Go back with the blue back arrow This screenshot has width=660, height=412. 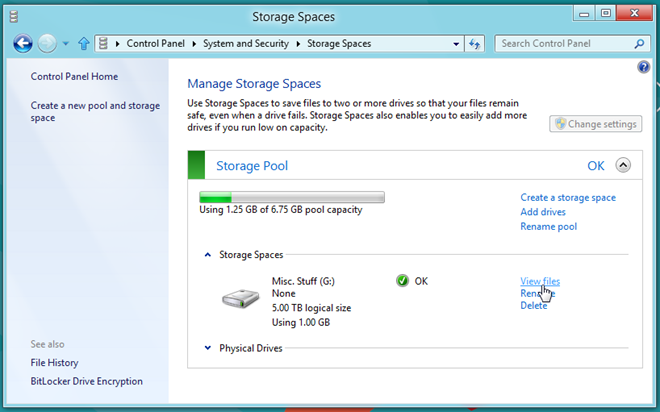pyautogui.click(x=23, y=43)
